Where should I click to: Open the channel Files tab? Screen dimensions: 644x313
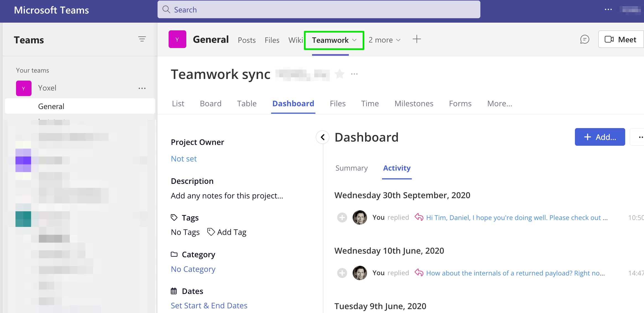click(272, 40)
